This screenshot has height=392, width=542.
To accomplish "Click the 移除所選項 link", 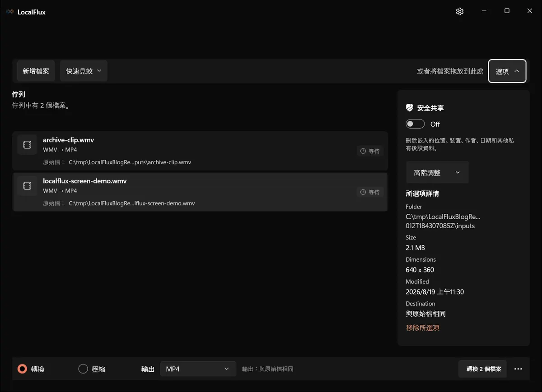I will pyautogui.click(x=423, y=328).
